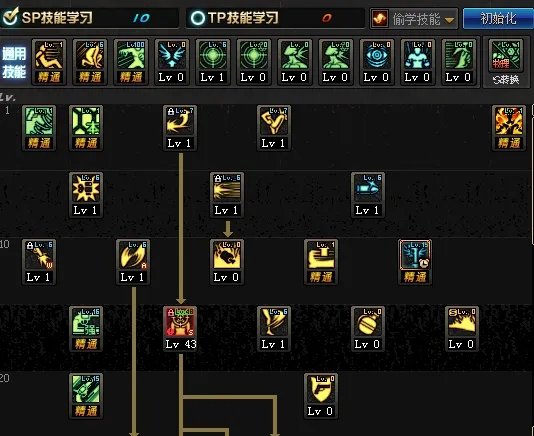Click the yellow arrow of 偷学技能 dropdown
This screenshot has height=436, width=534.
450,20
